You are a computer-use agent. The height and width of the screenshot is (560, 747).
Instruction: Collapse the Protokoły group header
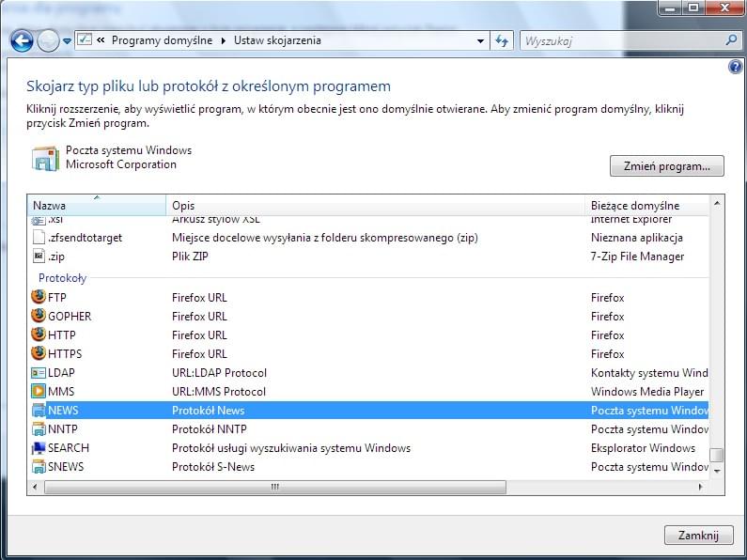pos(62,278)
